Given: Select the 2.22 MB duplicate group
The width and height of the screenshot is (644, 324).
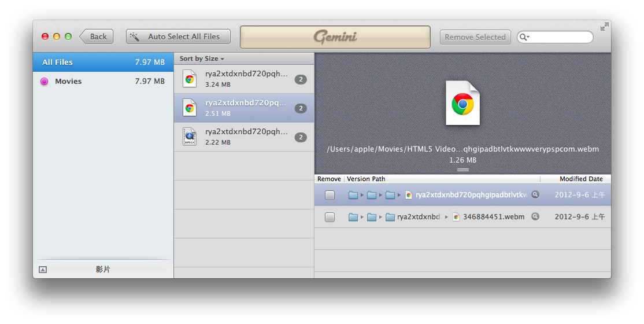Looking at the screenshot, I should coord(244,137).
